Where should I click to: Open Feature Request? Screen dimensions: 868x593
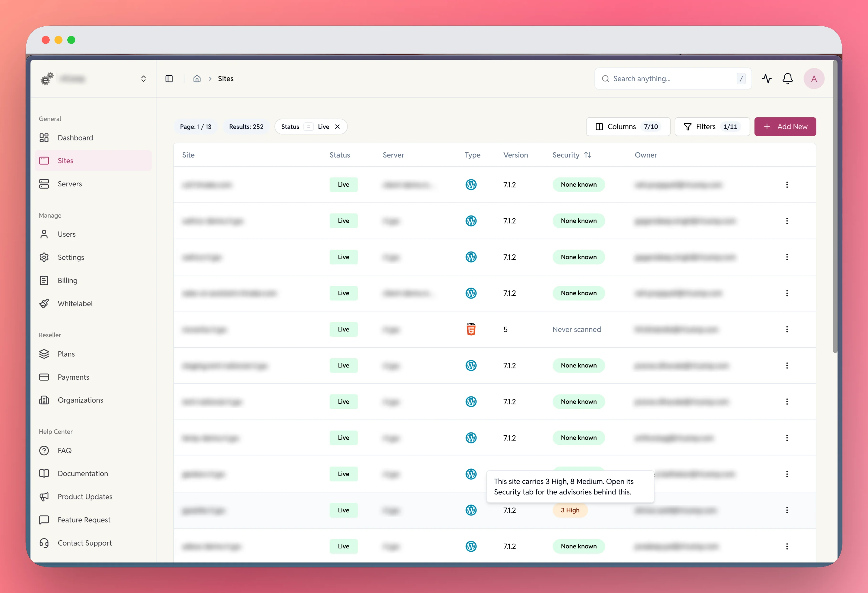93,520
